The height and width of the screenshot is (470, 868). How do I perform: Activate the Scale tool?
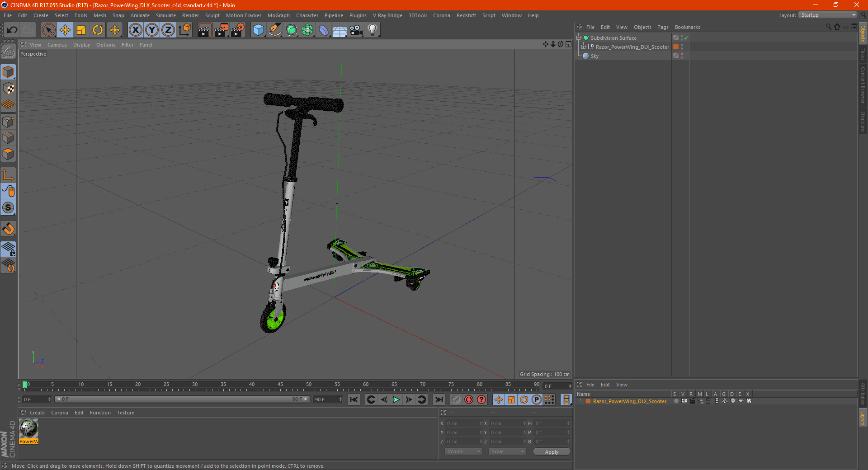point(81,30)
